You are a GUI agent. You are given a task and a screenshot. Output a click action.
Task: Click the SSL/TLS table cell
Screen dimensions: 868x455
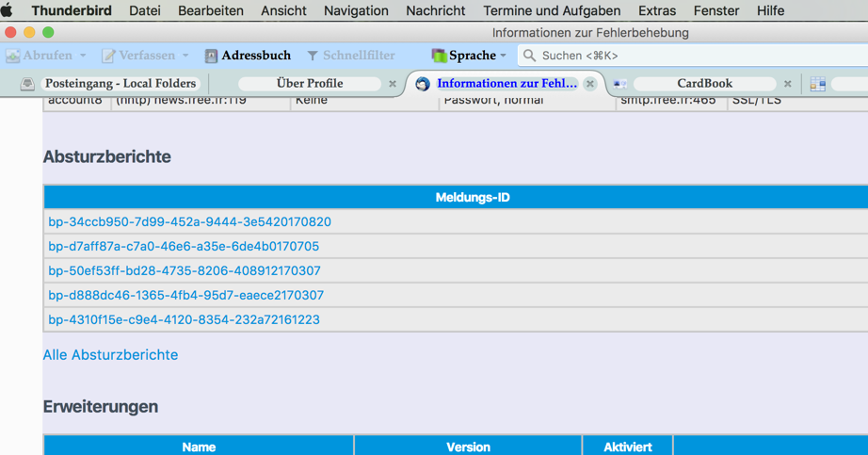click(x=797, y=103)
